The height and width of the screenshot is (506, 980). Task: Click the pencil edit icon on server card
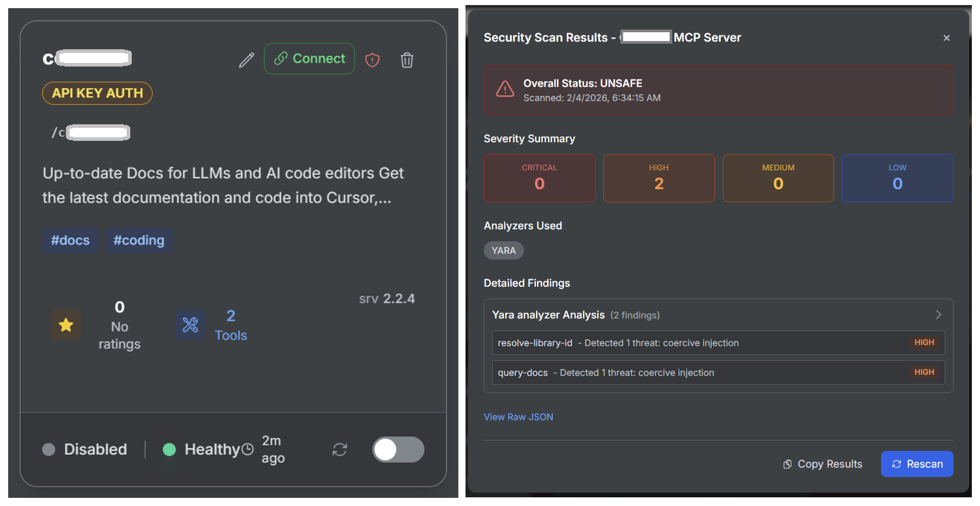(x=247, y=60)
